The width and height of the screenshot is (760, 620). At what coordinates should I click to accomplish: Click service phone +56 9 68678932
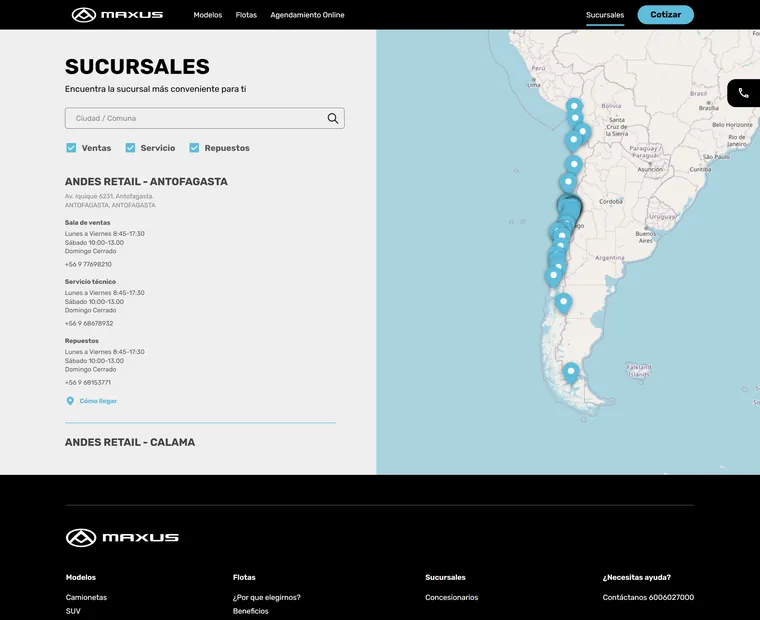89,323
